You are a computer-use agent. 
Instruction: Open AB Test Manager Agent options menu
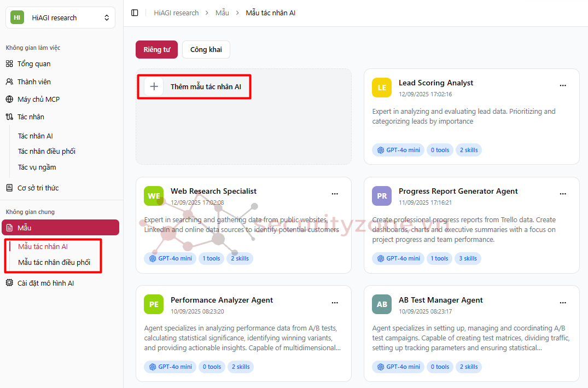563,303
